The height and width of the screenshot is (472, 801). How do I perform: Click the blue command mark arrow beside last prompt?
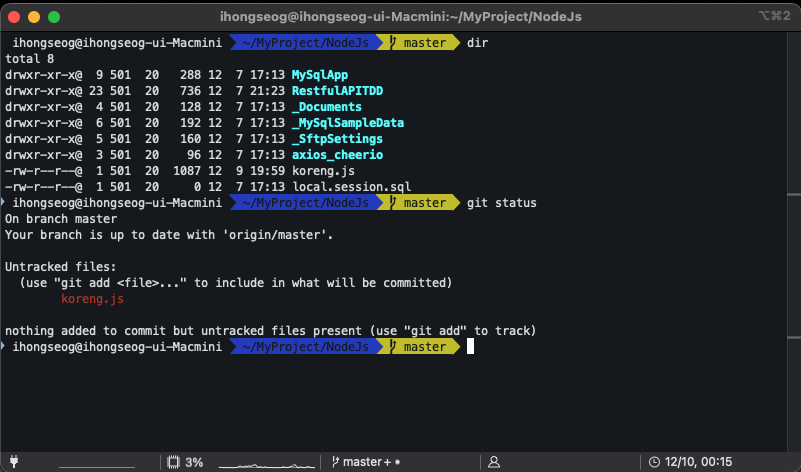(x=3, y=347)
